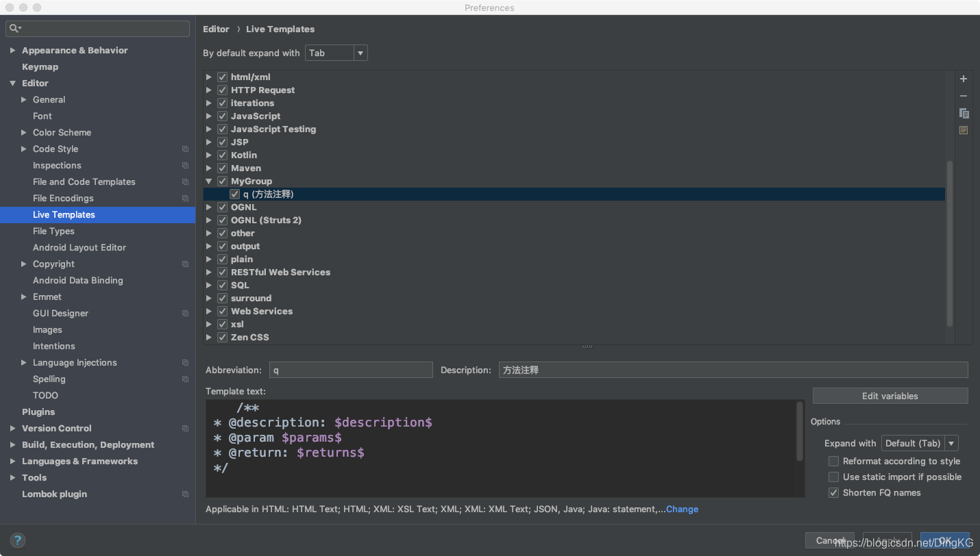Uncheck the html/xml template group
Screen dimensions: 980x556
[x=222, y=77]
